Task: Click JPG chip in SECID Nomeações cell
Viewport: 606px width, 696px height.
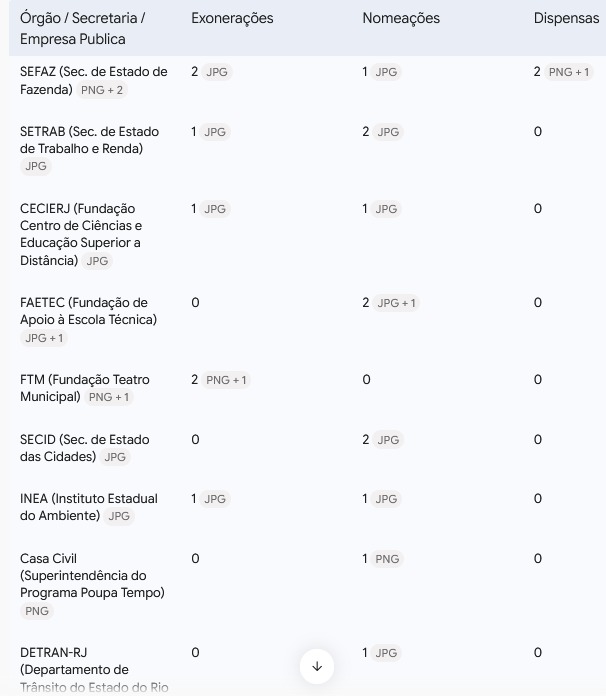Action: [388, 440]
